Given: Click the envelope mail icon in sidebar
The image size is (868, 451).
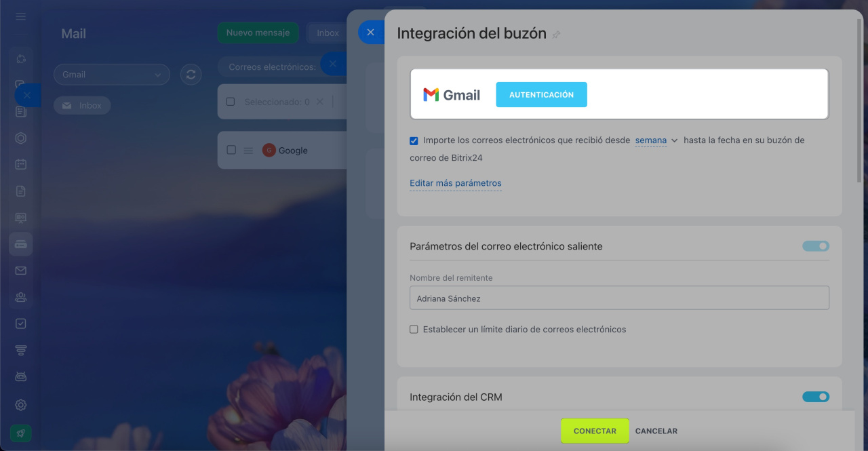Looking at the screenshot, I should click(x=21, y=271).
